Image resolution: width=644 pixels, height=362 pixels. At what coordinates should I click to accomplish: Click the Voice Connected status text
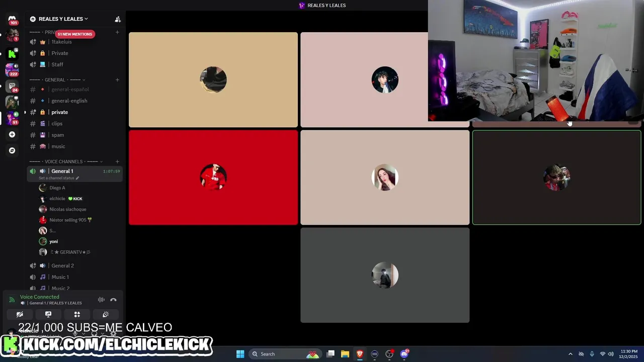[x=39, y=297]
